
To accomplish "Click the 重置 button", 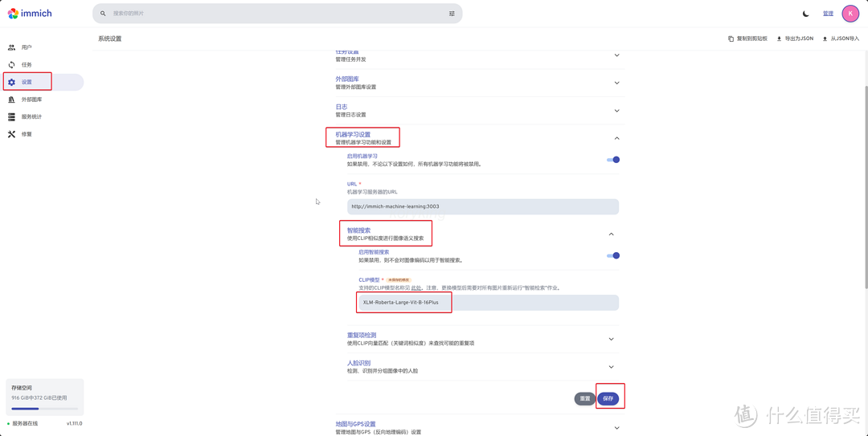I will [x=584, y=398].
